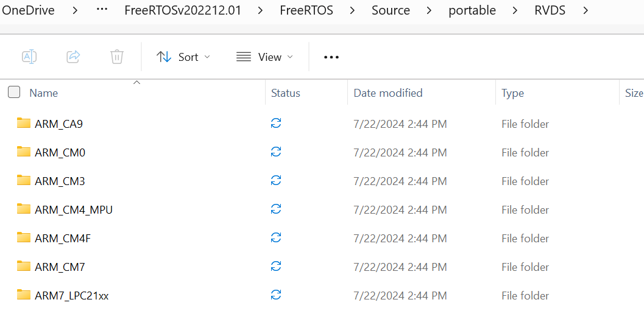Select the ARM7_LPC21xx folder
Image resolution: width=644 pixels, height=322 pixels.
tap(72, 295)
